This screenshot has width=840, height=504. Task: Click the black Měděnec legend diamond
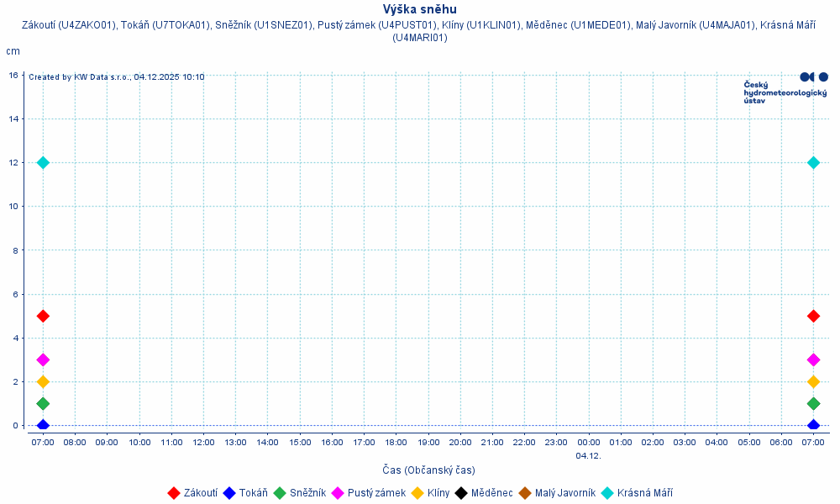[461, 493]
